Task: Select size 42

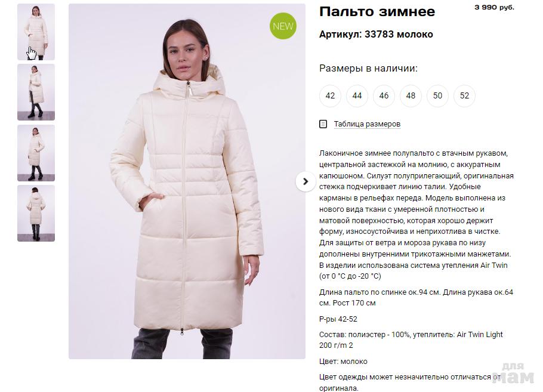Action: [330, 95]
